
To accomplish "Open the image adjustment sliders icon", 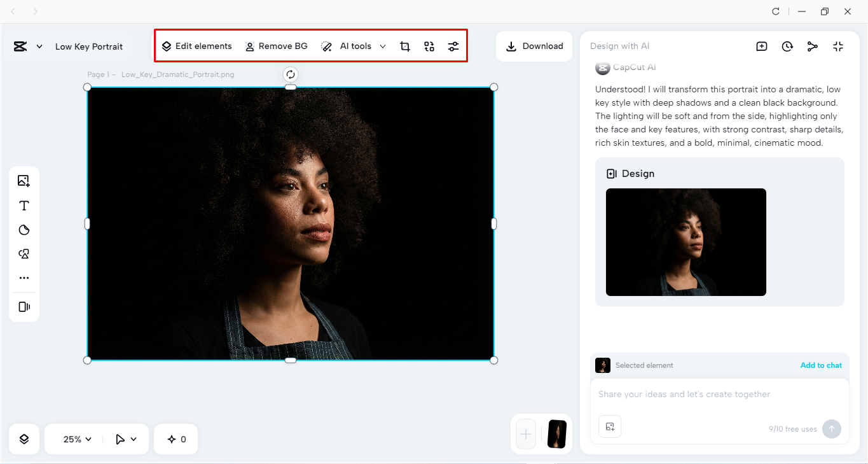I will click(x=453, y=46).
